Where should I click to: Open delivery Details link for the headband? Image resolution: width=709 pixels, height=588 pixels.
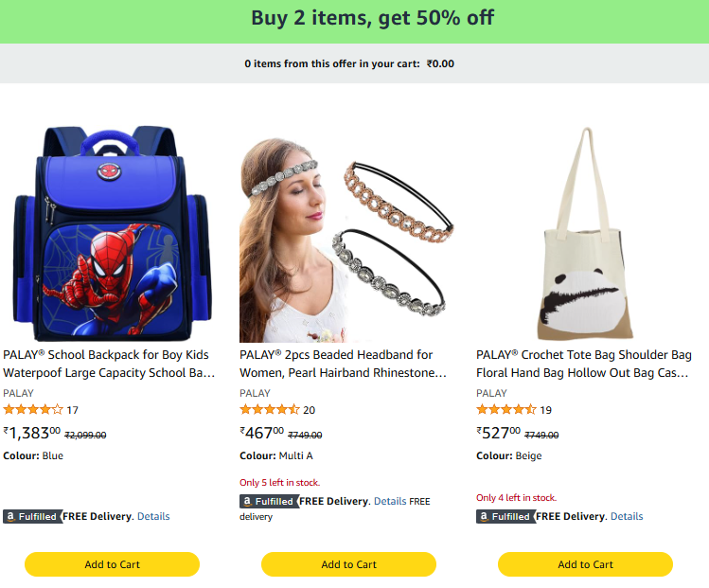pyautogui.click(x=390, y=502)
